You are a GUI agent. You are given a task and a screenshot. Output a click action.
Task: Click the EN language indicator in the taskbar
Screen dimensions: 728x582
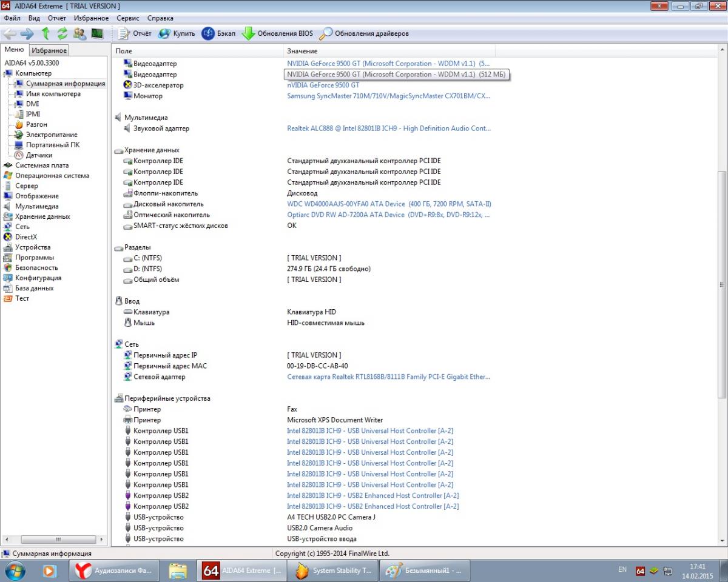(622, 570)
